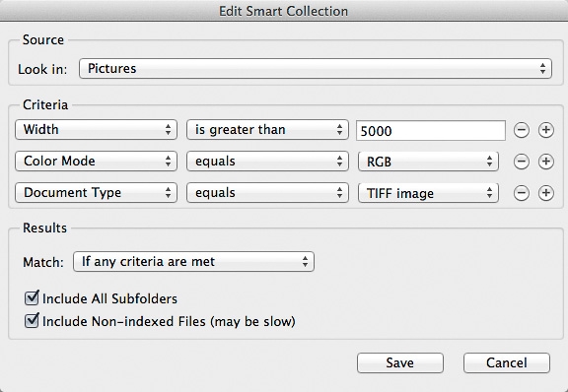Click the Save button
This screenshot has height=392, width=568.
[x=400, y=362]
